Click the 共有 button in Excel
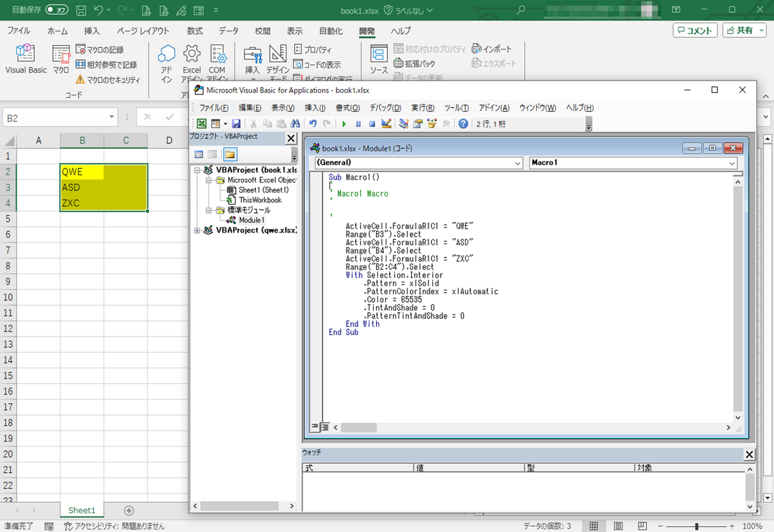774x532 pixels. [744, 30]
